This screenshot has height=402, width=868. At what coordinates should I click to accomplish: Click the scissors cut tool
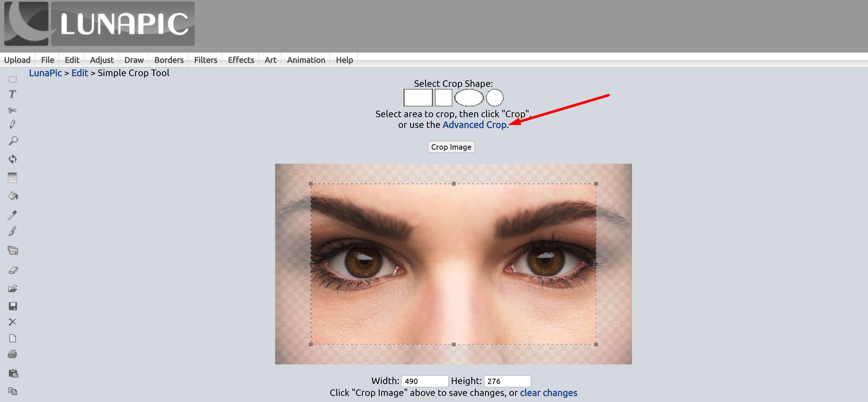(12, 110)
